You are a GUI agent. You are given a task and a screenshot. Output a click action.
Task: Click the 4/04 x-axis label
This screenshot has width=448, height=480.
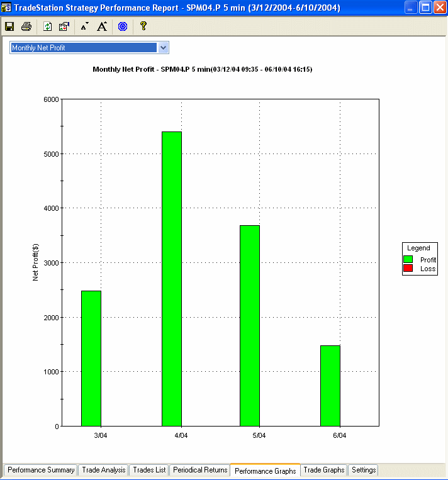(x=181, y=435)
